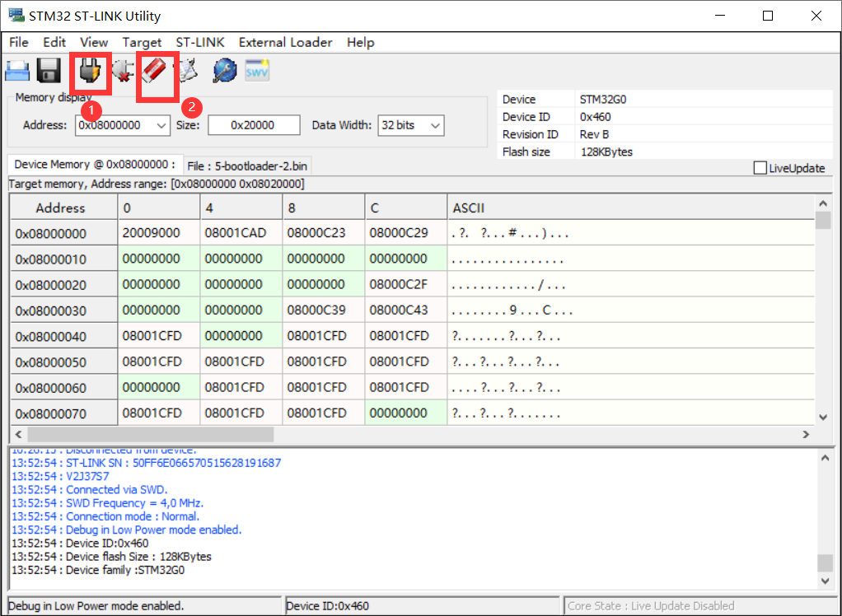Open the External Loader menu
This screenshot has width=842, height=616.
(x=285, y=42)
